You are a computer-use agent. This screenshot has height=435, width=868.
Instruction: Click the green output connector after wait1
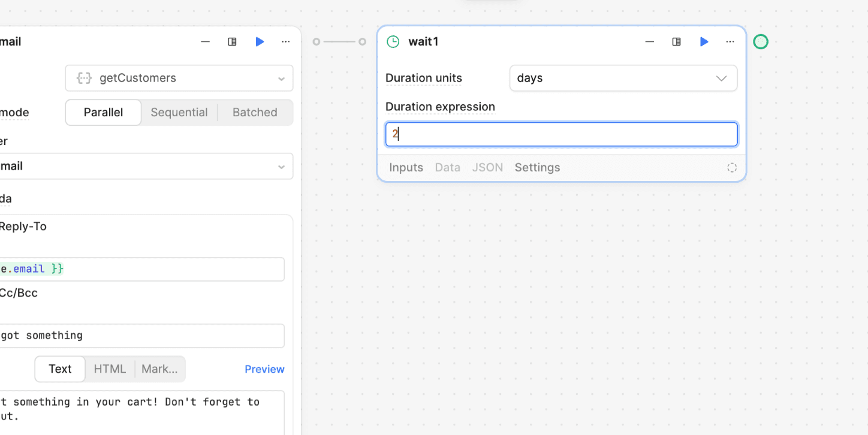pyautogui.click(x=760, y=41)
